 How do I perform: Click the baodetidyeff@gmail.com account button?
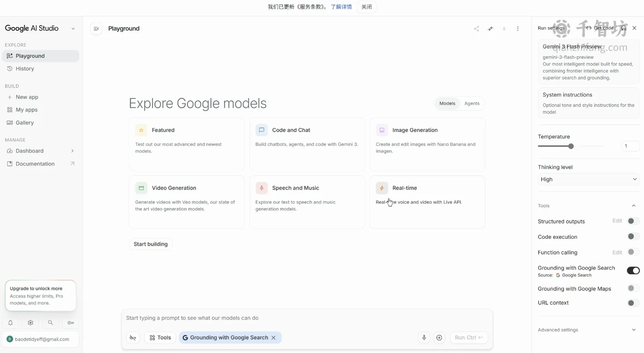click(x=40, y=339)
